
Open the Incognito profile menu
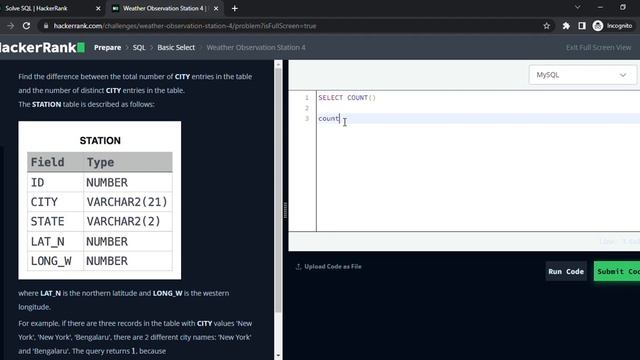(613, 26)
